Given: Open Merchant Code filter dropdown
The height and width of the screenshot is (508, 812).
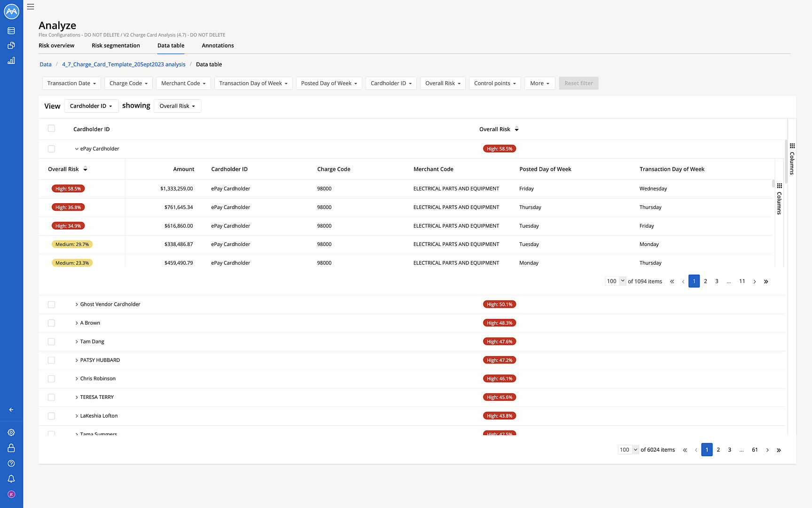Looking at the screenshot, I should [183, 83].
